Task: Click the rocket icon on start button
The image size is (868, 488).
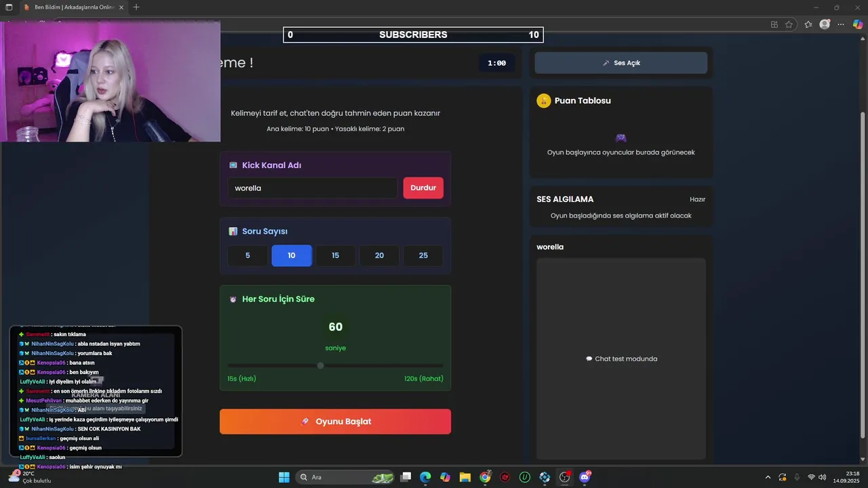Action: [x=305, y=422]
